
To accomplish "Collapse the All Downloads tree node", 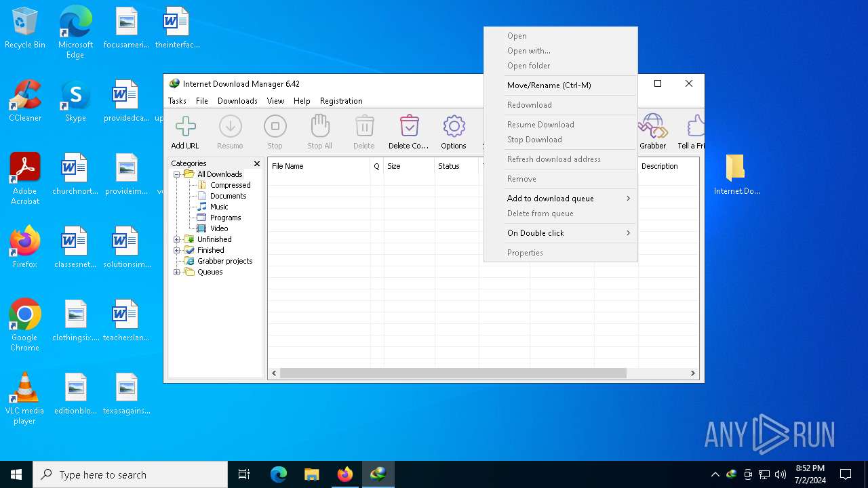I will 177,174.
